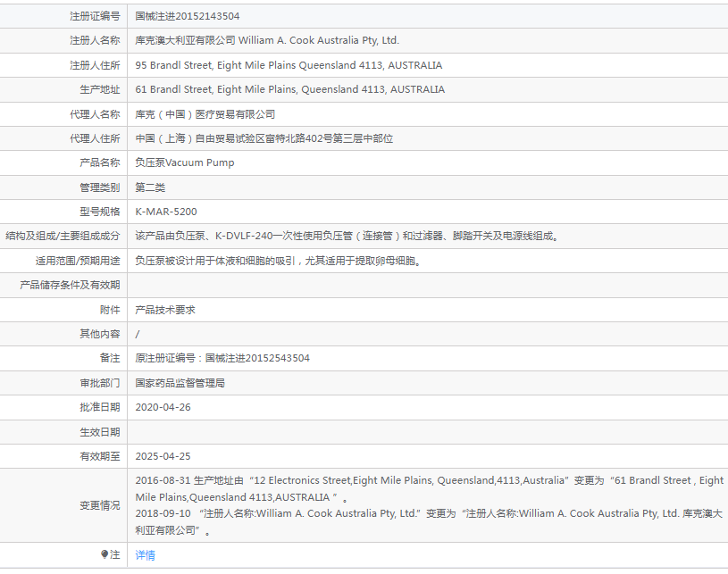Select composition text mentioning K-DVLF-240

coord(347,236)
